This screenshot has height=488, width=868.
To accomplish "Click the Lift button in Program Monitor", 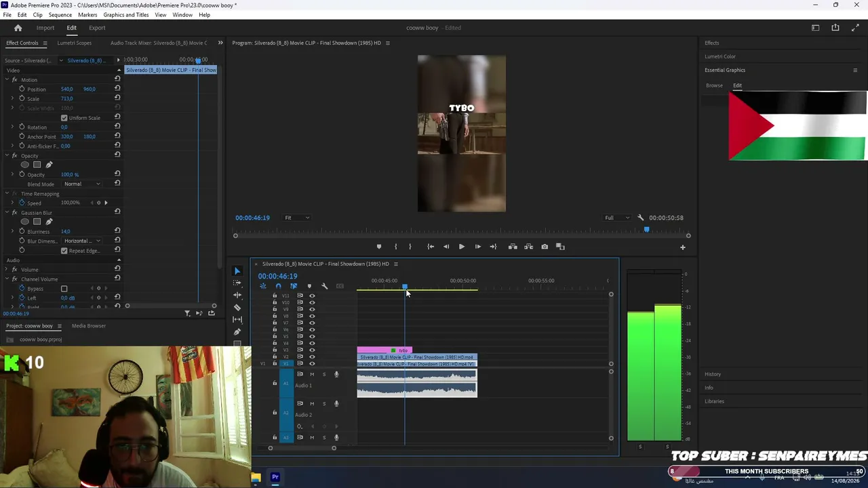I will (513, 247).
